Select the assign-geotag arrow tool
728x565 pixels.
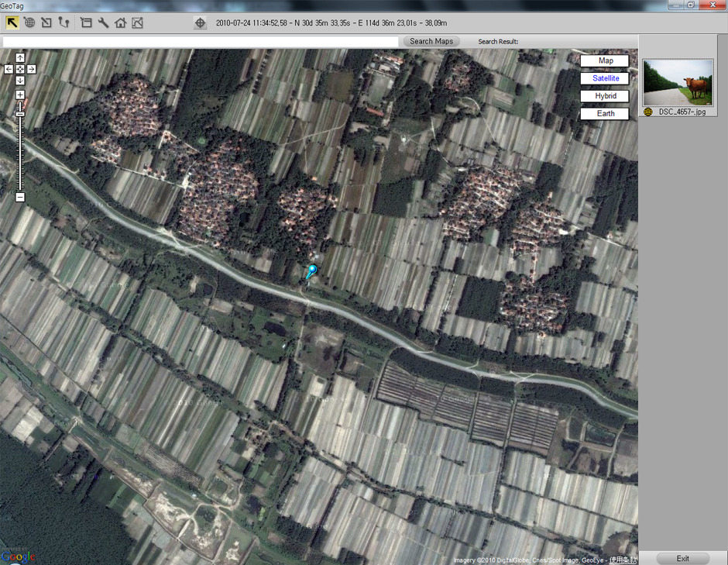pos(46,23)
